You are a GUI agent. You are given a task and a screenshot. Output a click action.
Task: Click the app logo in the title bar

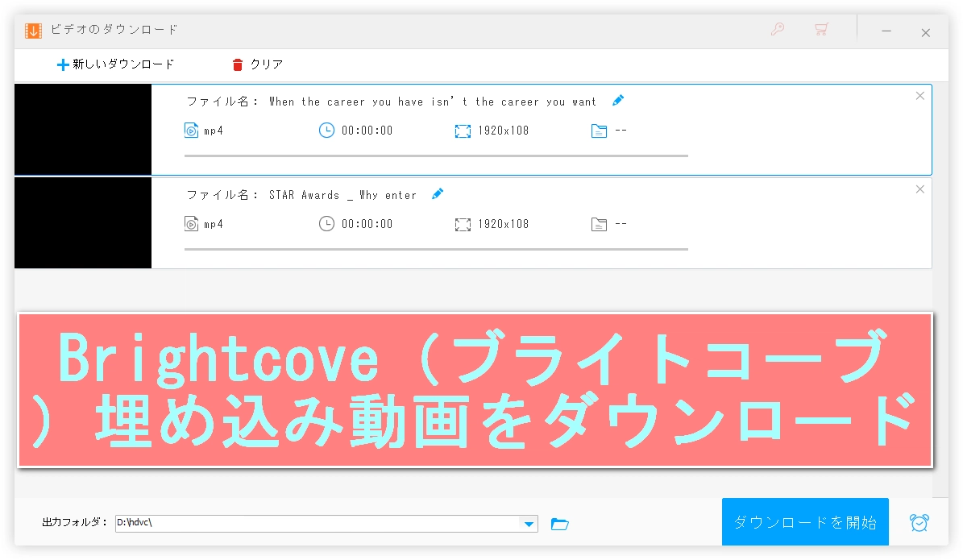coord(33,30)
